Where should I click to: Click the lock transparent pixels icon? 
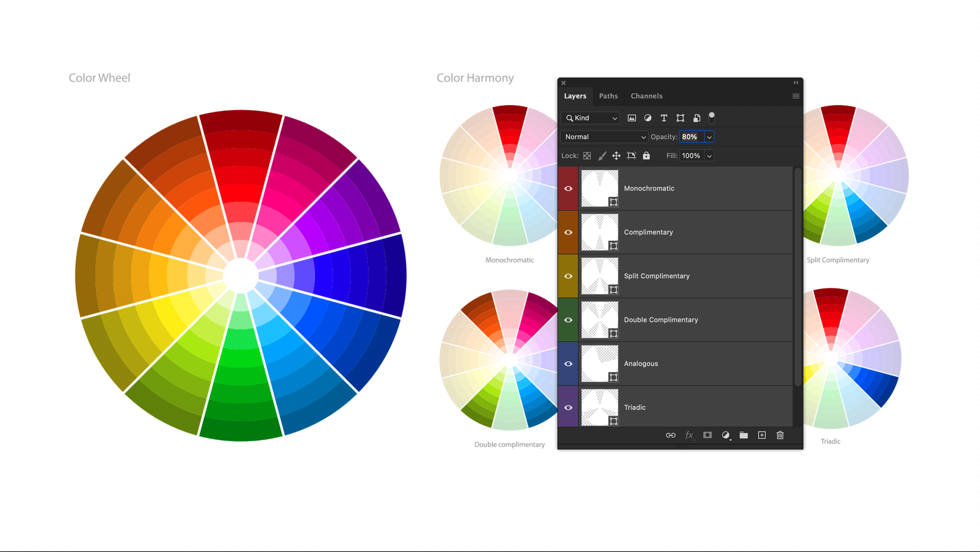[x=587, y=156]
